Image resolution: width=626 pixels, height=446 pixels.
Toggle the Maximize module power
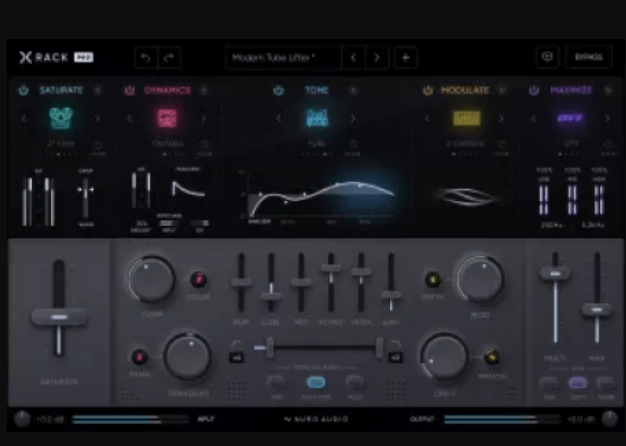(534, 90)
